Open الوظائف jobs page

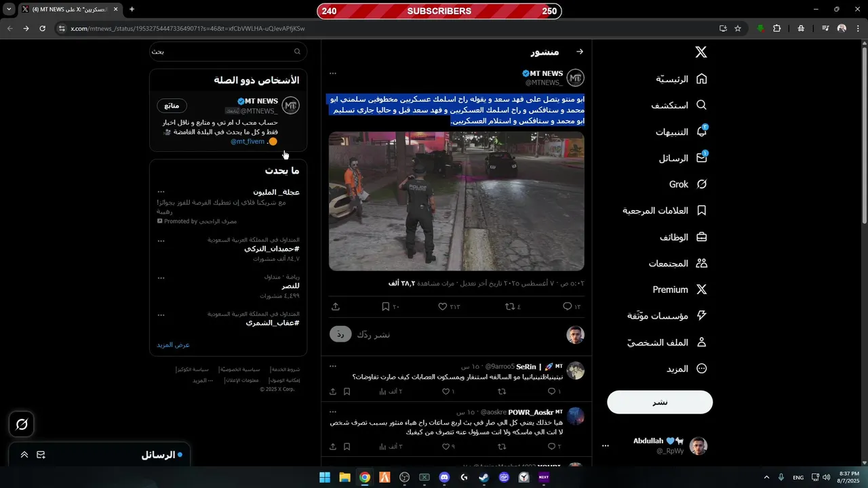684,237
